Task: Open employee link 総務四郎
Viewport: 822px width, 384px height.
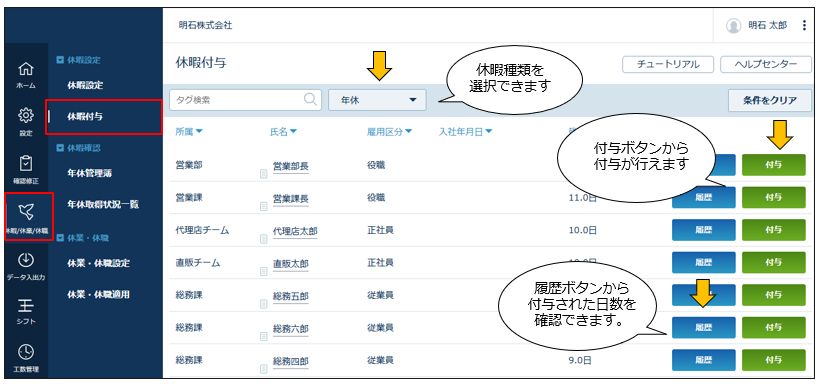Action: 290,361
